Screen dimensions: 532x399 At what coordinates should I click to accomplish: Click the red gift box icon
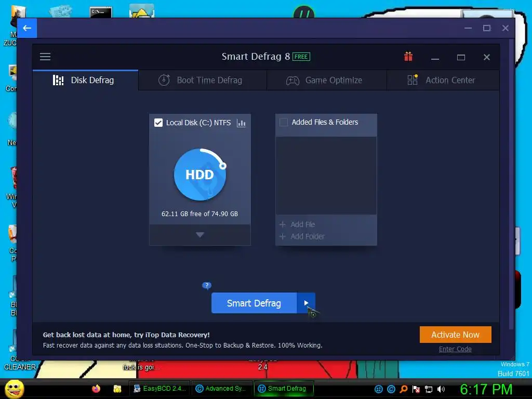(x=408, y=56)
